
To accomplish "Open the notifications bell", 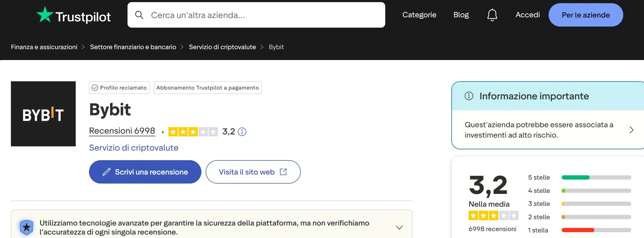I will (492, 15).
